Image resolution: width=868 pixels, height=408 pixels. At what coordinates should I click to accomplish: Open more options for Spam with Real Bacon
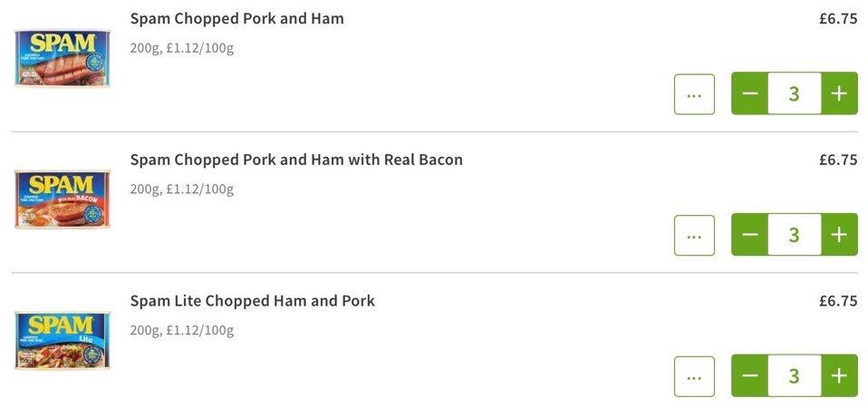point(694,236)
